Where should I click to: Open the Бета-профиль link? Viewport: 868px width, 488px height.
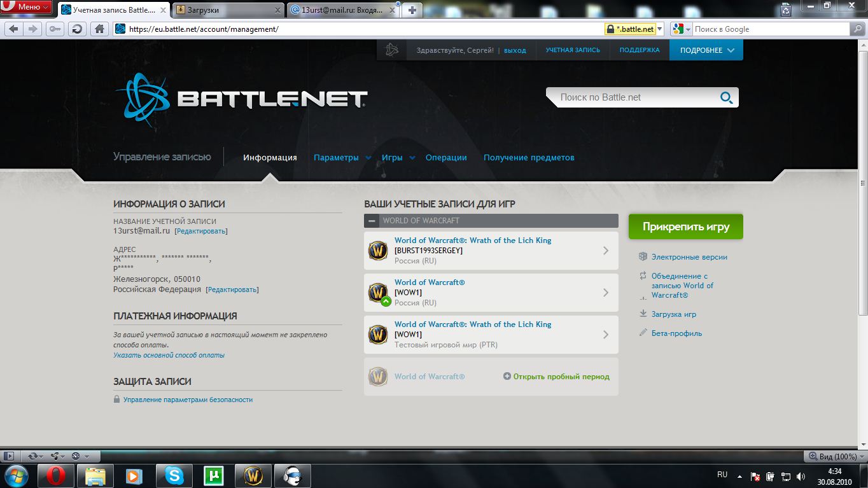(676, 333)
